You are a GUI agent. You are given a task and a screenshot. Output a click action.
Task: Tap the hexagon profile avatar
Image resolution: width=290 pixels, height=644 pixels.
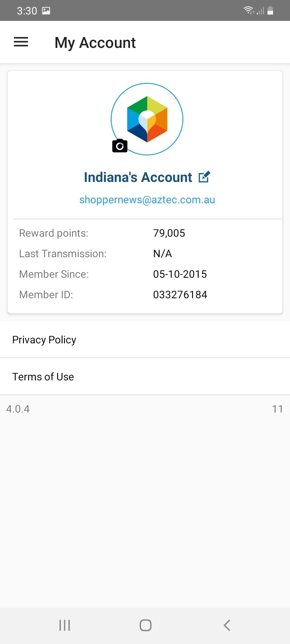(147, 119)
